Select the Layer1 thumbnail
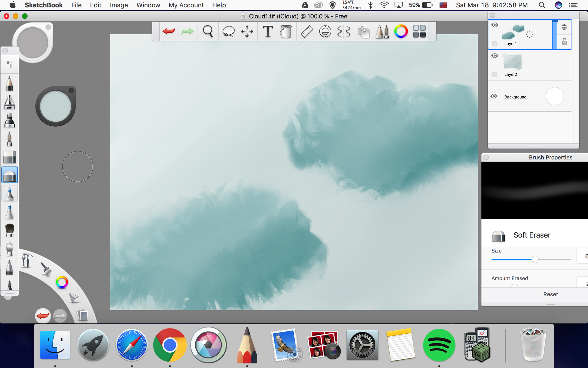This screenshot has width=588, height=368. point(514,32)
